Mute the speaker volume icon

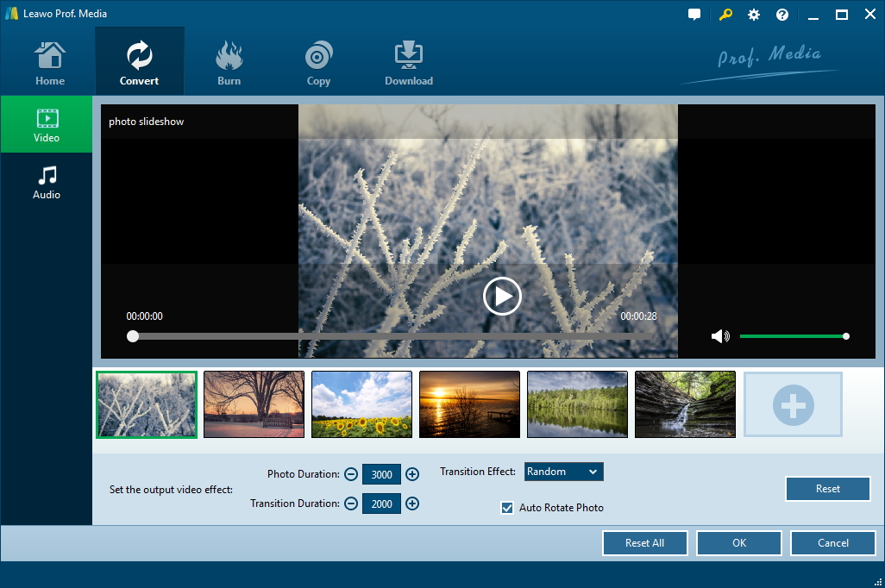[720, 336]
